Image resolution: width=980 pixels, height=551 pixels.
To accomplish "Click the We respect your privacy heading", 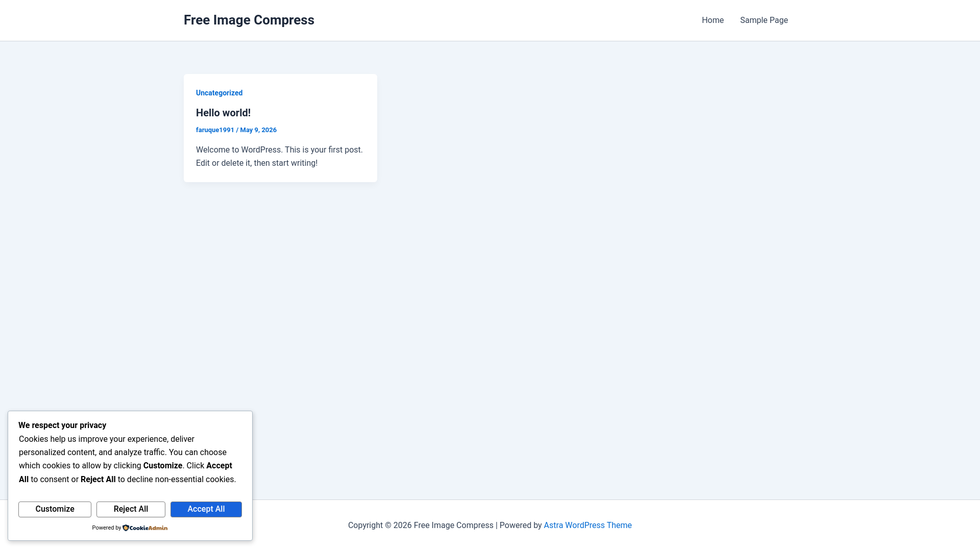I will click(62, 425).
